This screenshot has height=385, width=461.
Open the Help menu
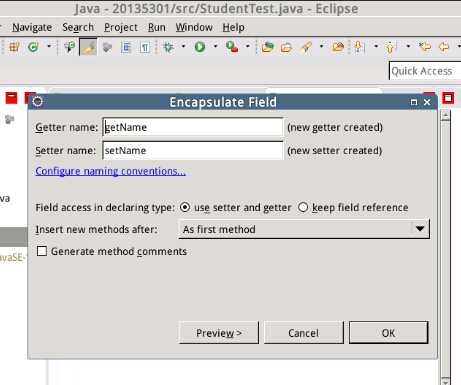click(233, 27)
